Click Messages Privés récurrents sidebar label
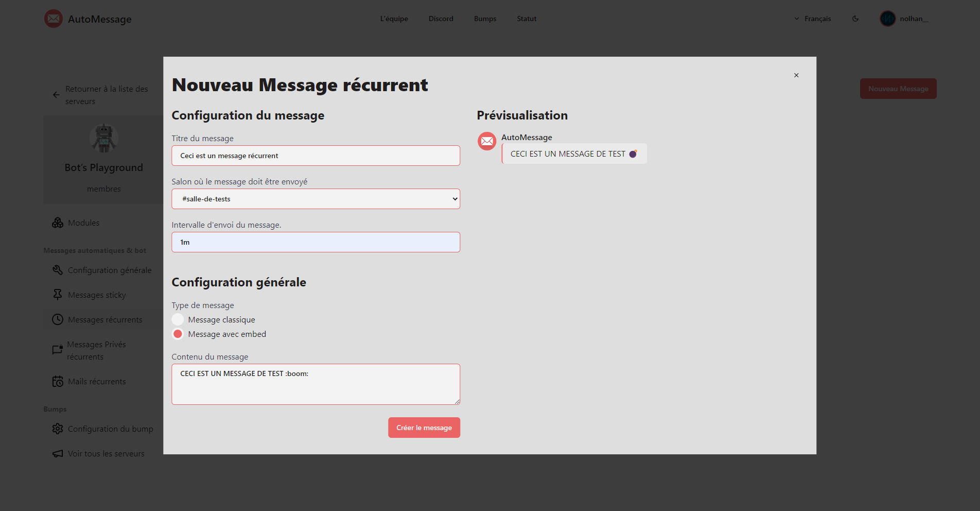 (x=96, y=350)
